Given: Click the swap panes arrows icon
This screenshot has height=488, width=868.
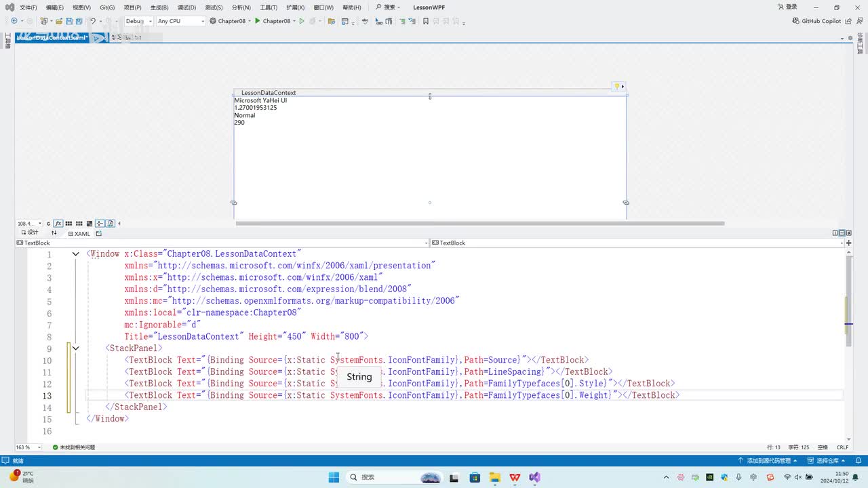Looking at the screenshot, I should click(54, 233).
